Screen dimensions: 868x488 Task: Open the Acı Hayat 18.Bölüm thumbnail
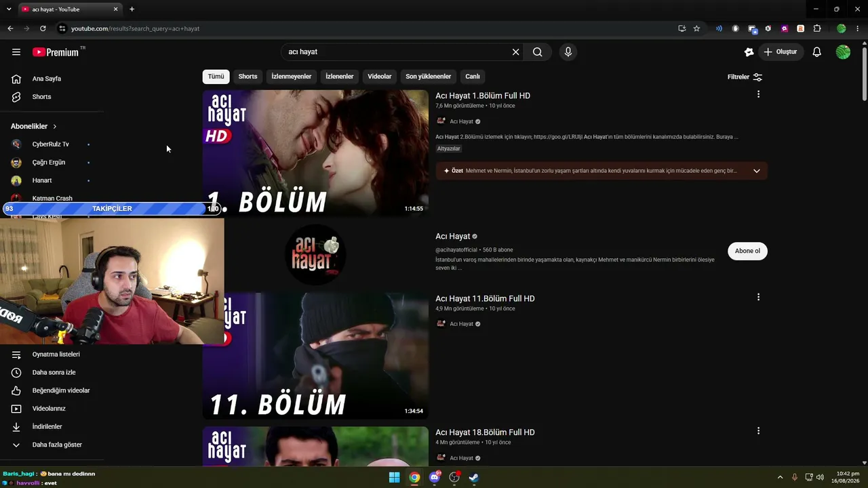coord(315,446)
